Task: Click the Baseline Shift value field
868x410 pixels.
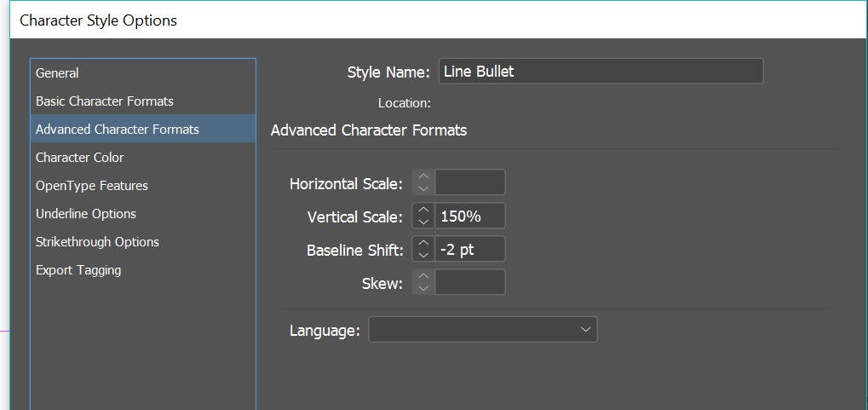Action: [x=469, y=250]
